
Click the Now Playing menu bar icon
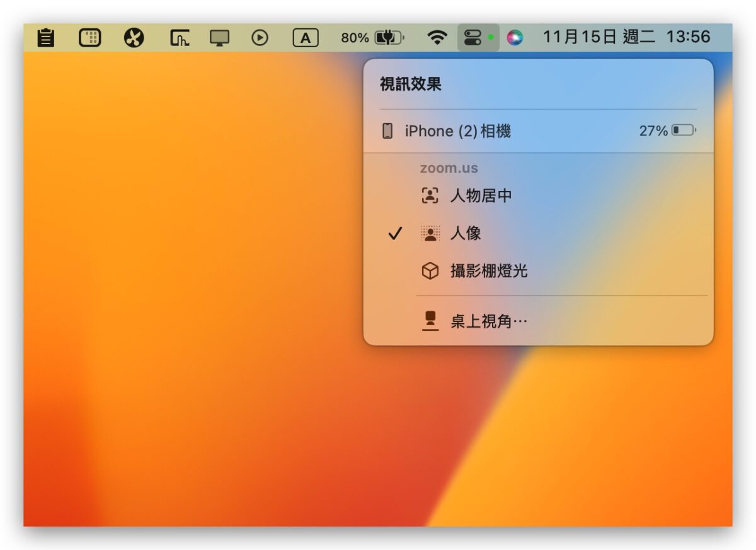tap(260, 38)
